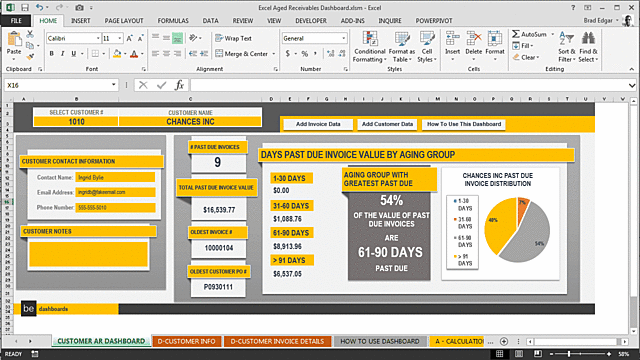Click the Insert cells icon

pos(452,39)
